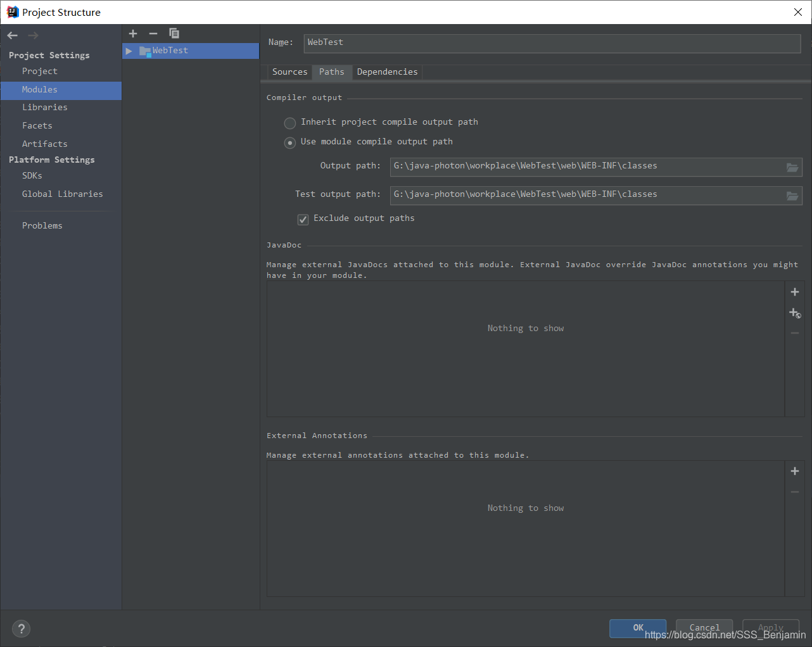The image size is (812, 647).
Task: Switch to the Paths tab
Action: pos(332,72)
